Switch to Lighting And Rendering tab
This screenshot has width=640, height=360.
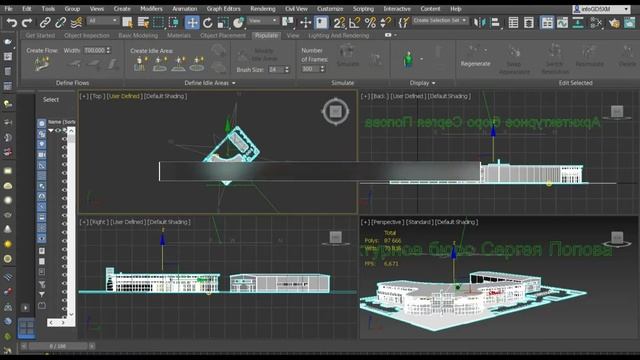tap(339, 36)
